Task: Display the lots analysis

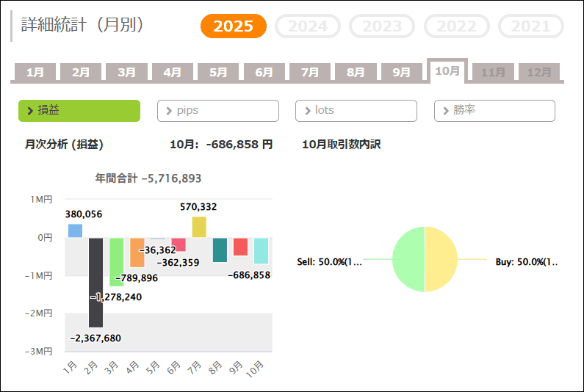Action: [356, 111]
